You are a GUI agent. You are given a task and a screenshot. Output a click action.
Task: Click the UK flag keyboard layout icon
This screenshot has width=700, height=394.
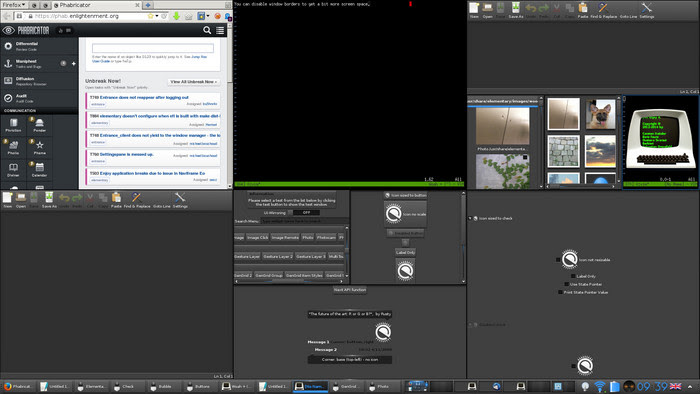click(675, 386)
